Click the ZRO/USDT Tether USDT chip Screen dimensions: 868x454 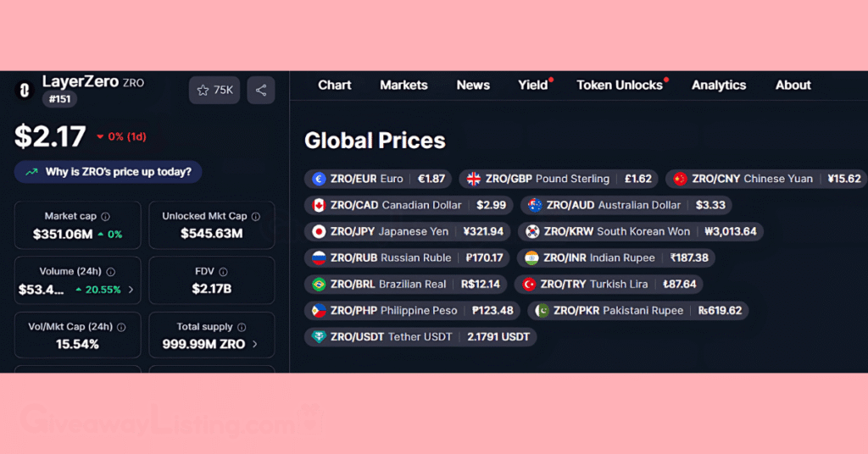420,337
